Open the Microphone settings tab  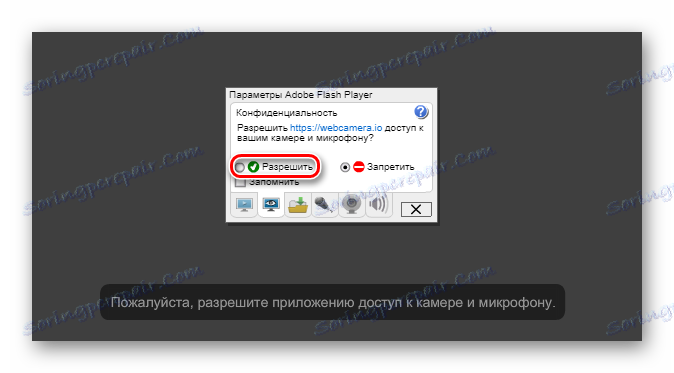(x=324, y=205)
